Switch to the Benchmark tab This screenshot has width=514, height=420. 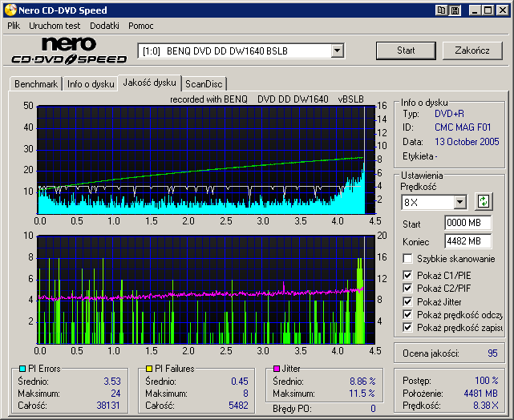(x=36, y=84)
